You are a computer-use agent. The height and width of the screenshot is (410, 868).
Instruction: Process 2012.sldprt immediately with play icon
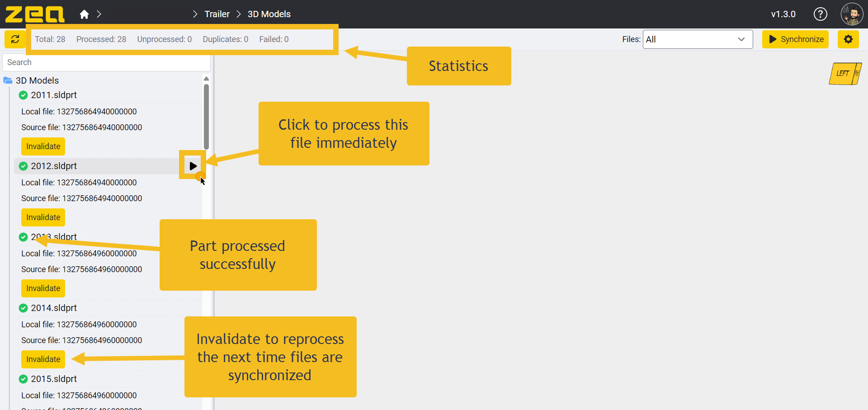pos(193,166)
